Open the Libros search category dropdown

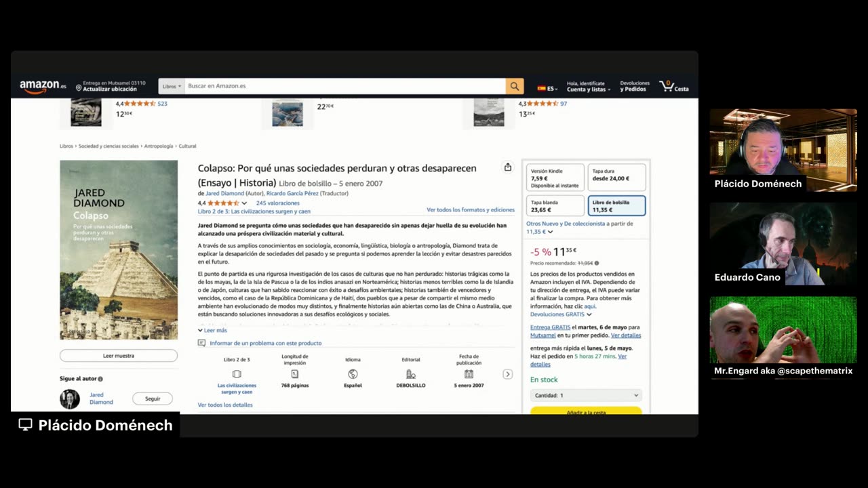point(172,86)
